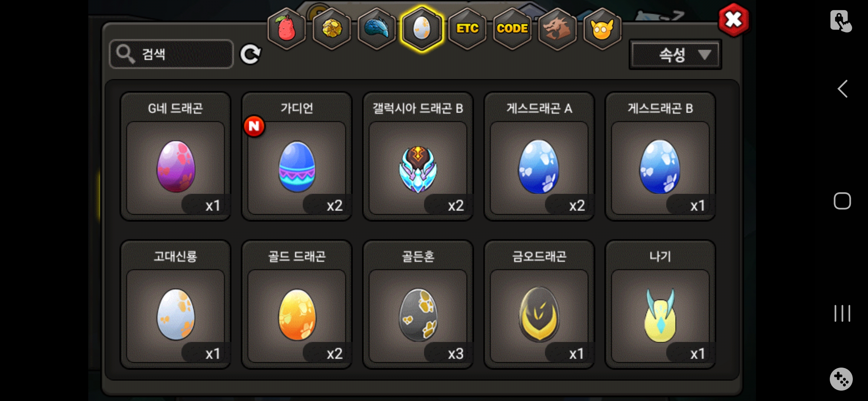Tap the Android home button
The height and width of the screenshot is (401, 868).
click(842, 201)
